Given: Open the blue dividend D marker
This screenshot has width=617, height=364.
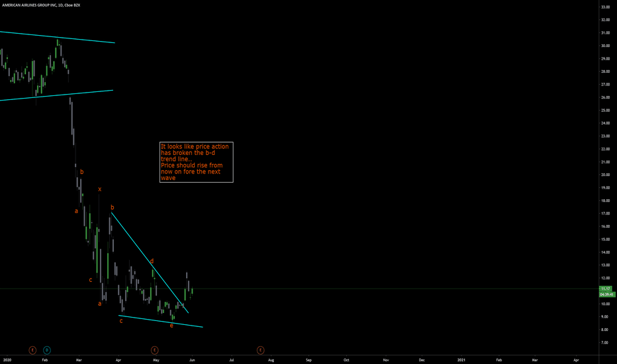Looking at the screenshot, I should pyautogui.click(x=47, y=350).
